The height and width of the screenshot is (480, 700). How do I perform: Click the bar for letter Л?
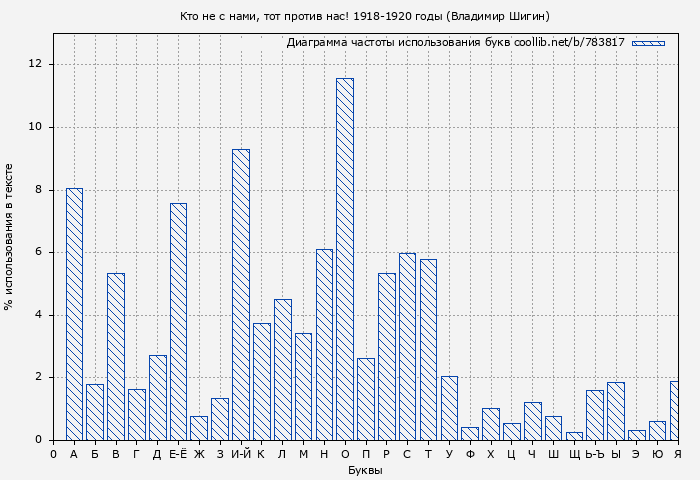(283, 369)
